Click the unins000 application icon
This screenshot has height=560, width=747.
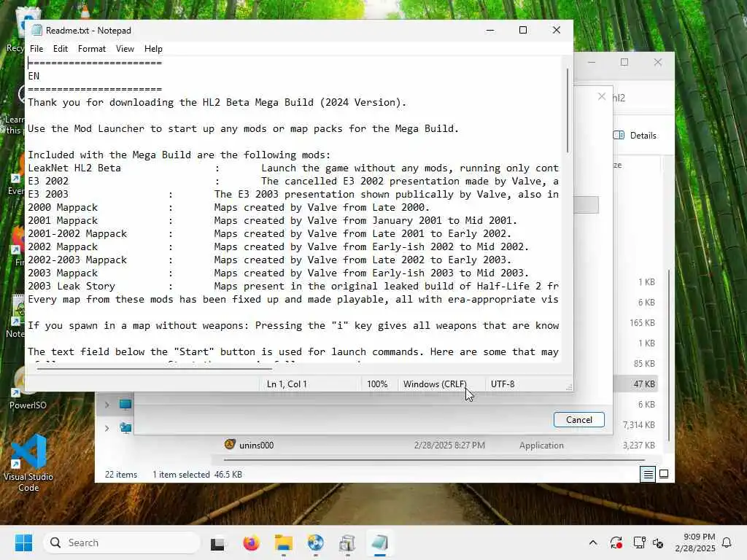click(230, 444)
